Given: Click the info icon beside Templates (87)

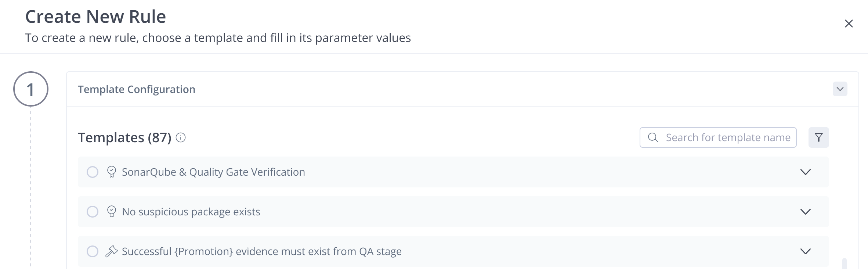Looking at the screenshot, I should [x=181, y=138].
